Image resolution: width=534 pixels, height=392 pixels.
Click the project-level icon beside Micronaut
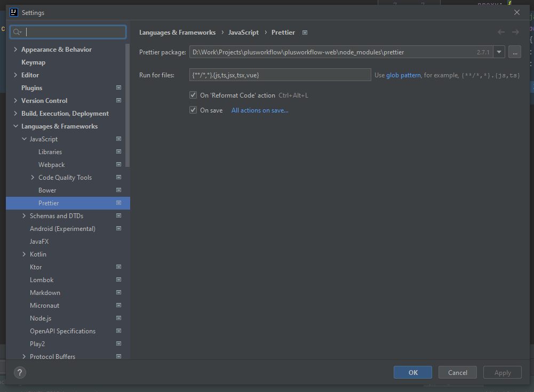118,305
